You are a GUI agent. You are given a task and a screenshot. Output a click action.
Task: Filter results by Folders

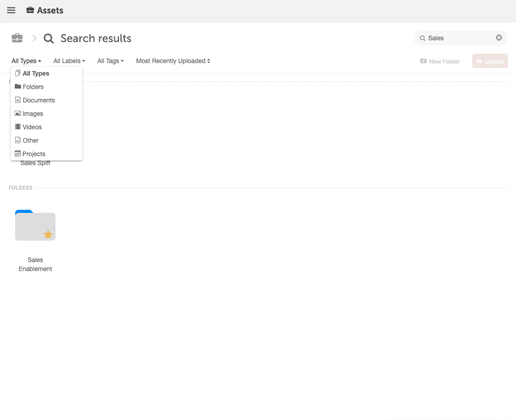point(47,87)
